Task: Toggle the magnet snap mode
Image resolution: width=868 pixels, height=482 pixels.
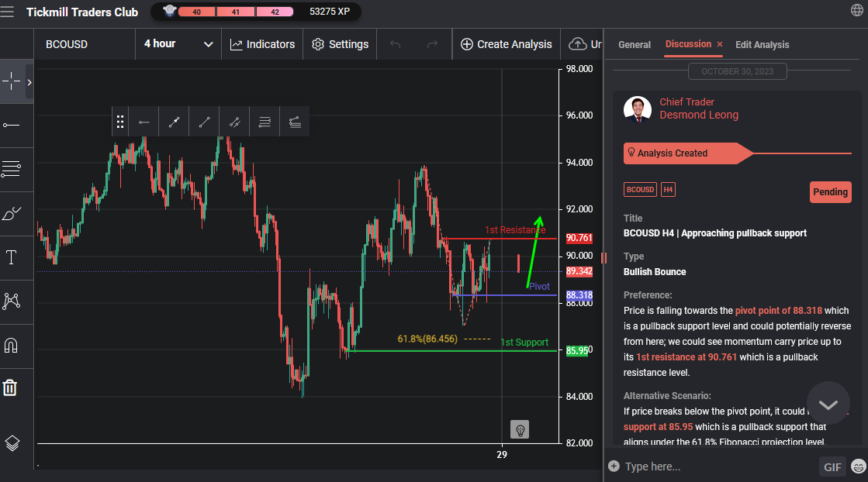Action: pos(11,346)
